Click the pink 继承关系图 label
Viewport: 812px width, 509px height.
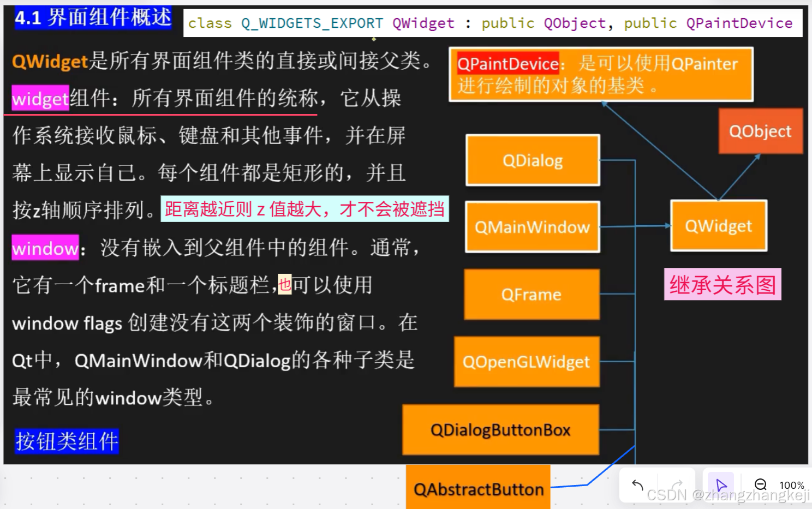722,284
